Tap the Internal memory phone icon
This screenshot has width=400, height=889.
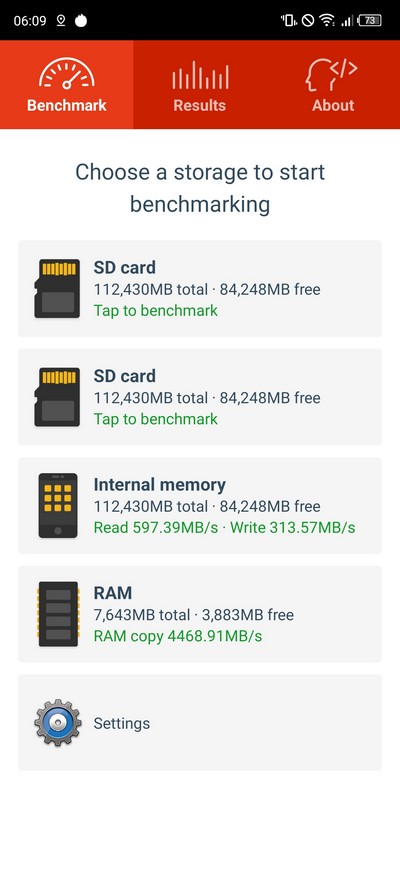[x=58, y=505]
